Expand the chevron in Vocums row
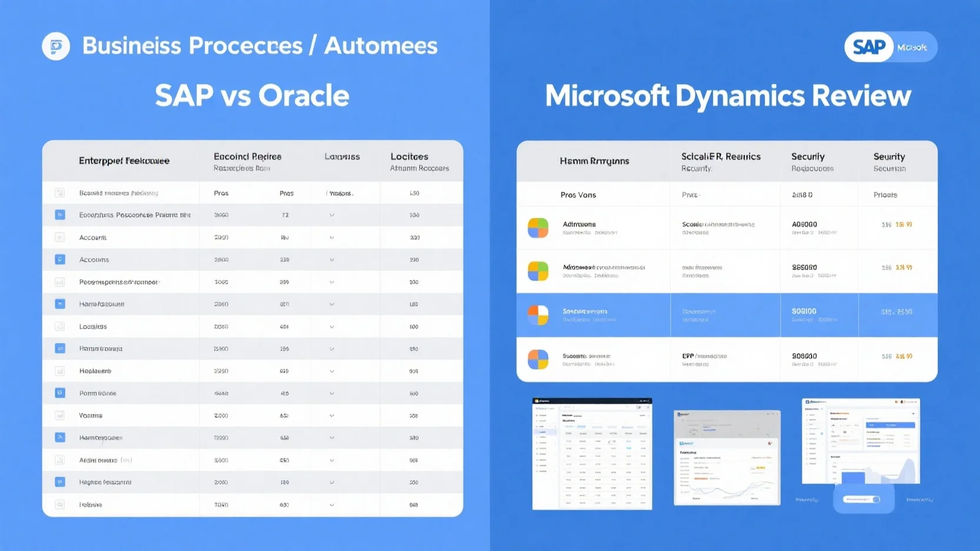This screenshot has width=980, height=551. 332,416
